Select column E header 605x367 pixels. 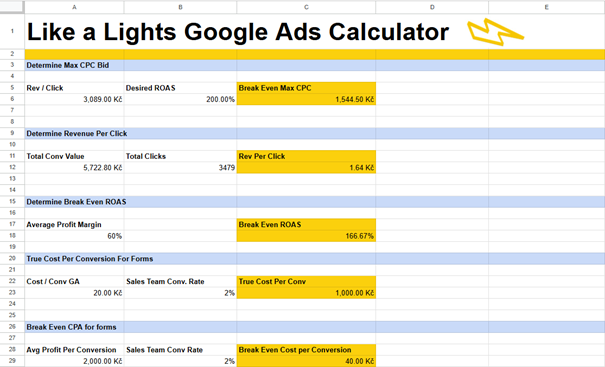(547, 7)
